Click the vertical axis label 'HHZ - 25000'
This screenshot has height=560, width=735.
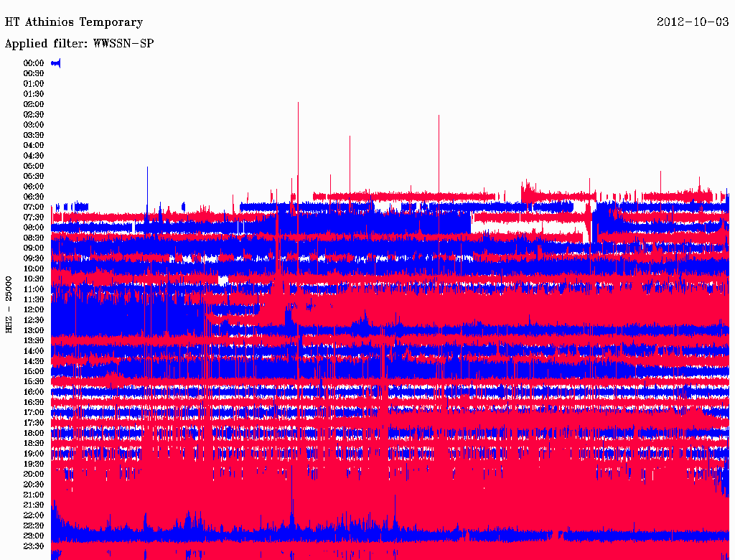tap(9, 304)
